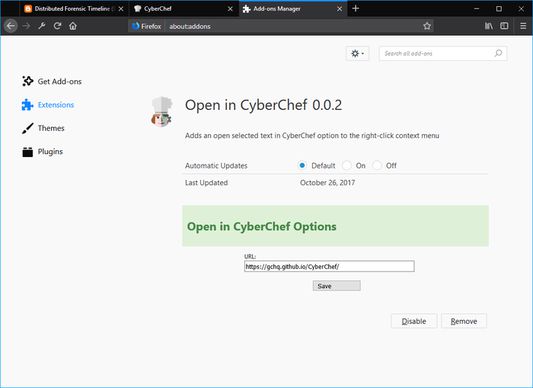Reload the current page
Image resolution: width=533 pixels, height=388 pixels.
tap(57, 26)
